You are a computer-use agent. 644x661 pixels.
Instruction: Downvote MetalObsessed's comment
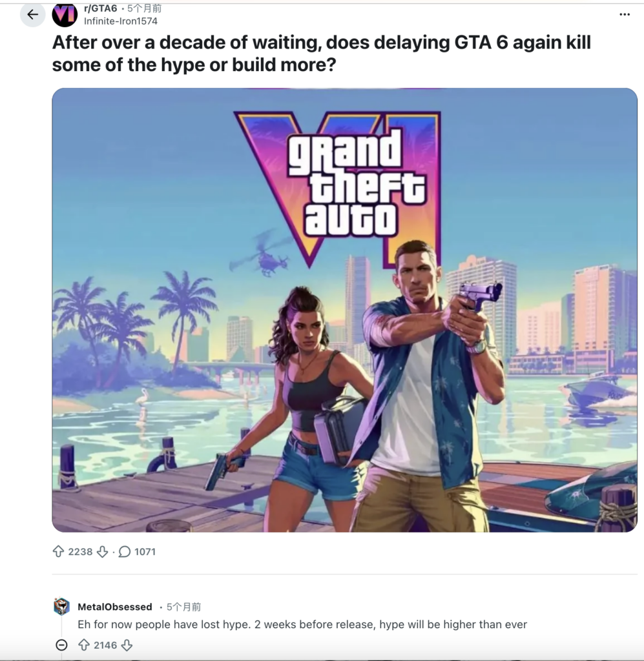point(127,645)
